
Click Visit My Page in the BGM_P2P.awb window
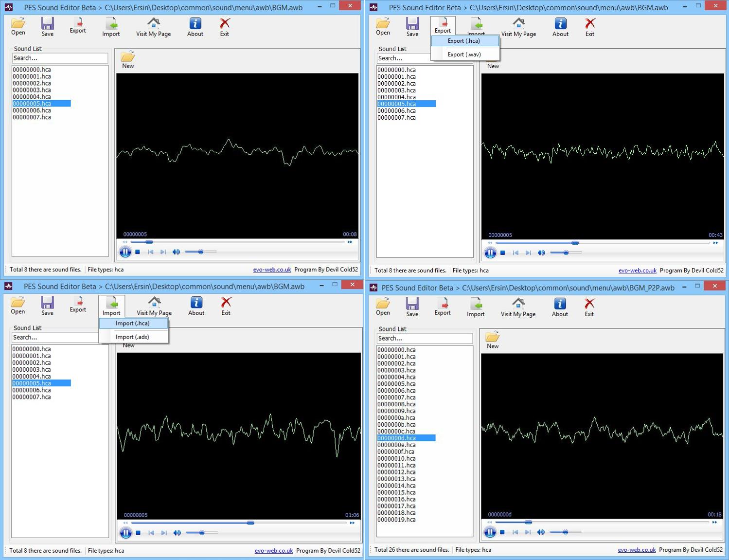518,307
